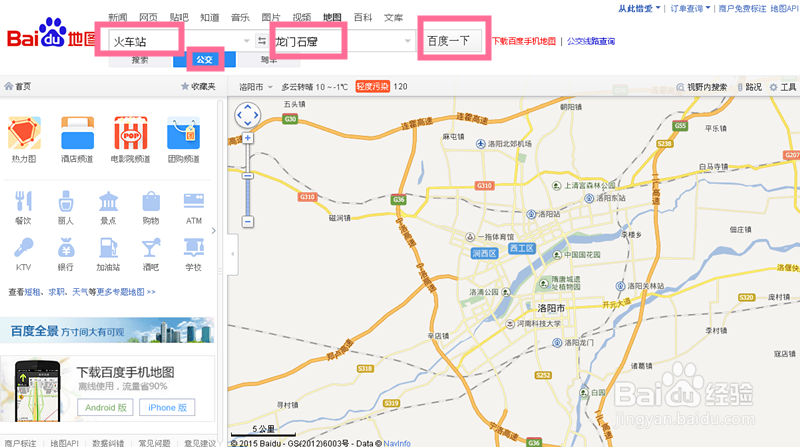Open the 贴吧 nav link
800x447 pixels.
179,17
